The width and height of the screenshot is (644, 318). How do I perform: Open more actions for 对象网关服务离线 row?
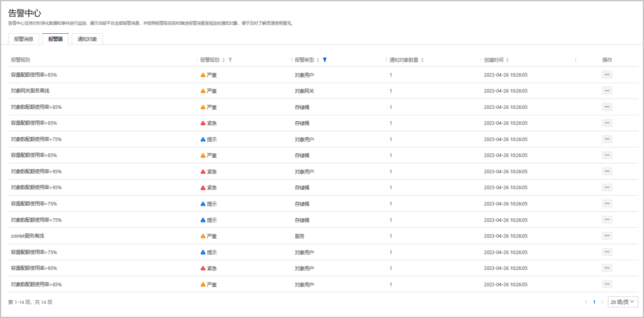point(607,91)
